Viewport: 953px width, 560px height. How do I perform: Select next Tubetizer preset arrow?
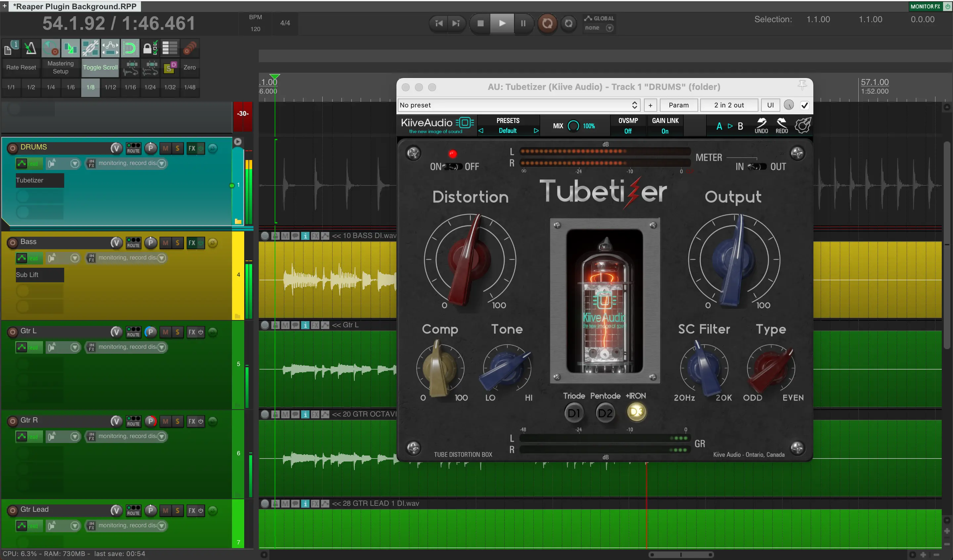[x=535, y=131]
